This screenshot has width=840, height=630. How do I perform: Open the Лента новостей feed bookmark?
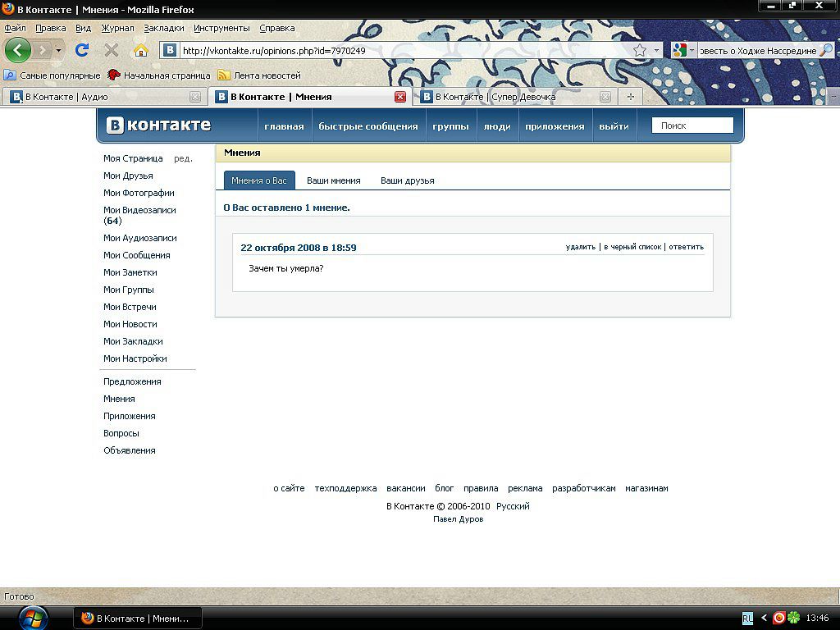259,75
